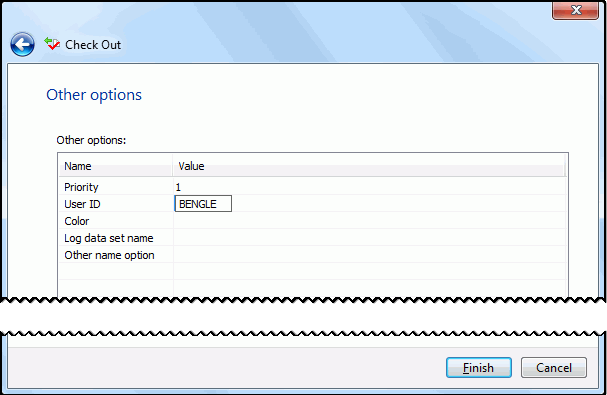Viewport: 607px width, 395px height.
Task: Edit the User ID field containing BENGLE
Action: coord(203,204)
